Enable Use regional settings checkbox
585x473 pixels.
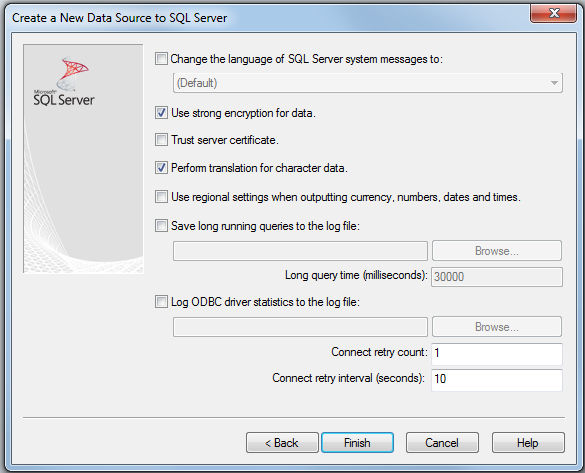(x=161, y=197)
